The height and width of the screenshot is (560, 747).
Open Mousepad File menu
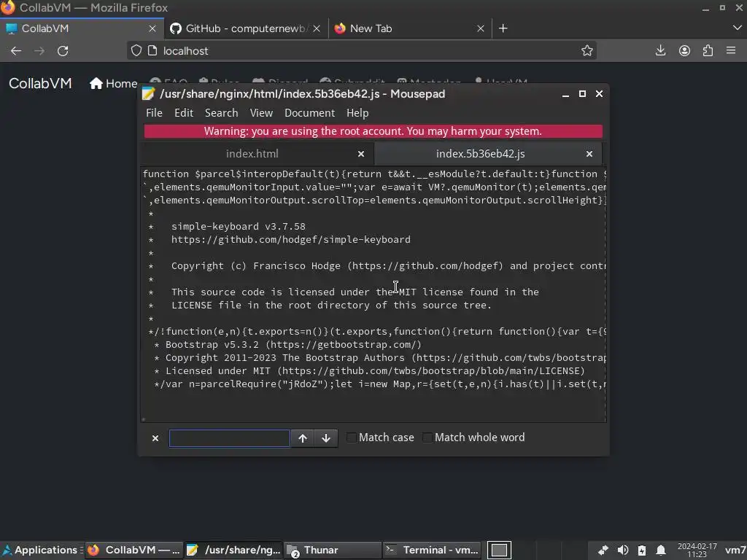coord(154,113)
